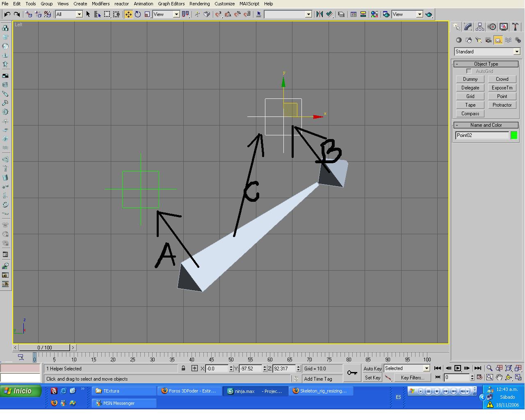Enable the AutoGrid checkbox

(469, 71)
